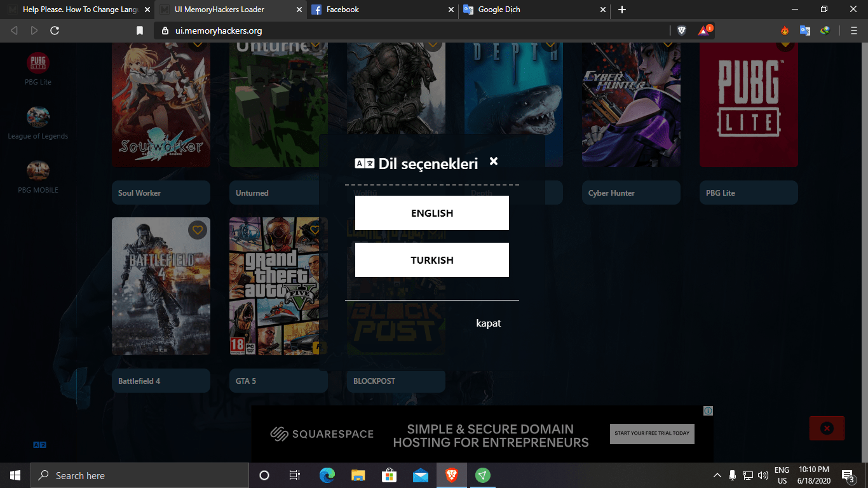Image resolution: width=868 pixels, height=488 pixels.
Task: Open Task View from the taskbar
Action: pos(295,475)
